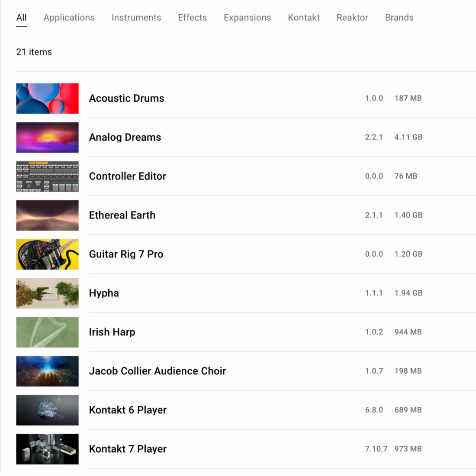Click the Analog Dreams product name
476x476 pixels.
click(125, 137)
